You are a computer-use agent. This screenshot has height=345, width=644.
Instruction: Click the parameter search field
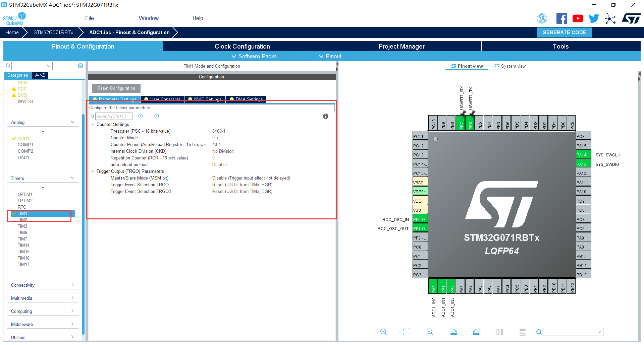[x=114, y=116]
